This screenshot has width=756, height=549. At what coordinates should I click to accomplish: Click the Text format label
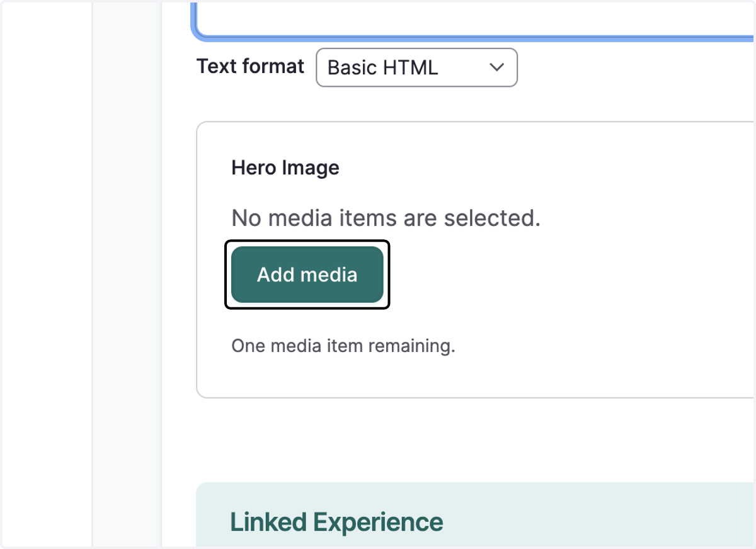pos(251,66)
